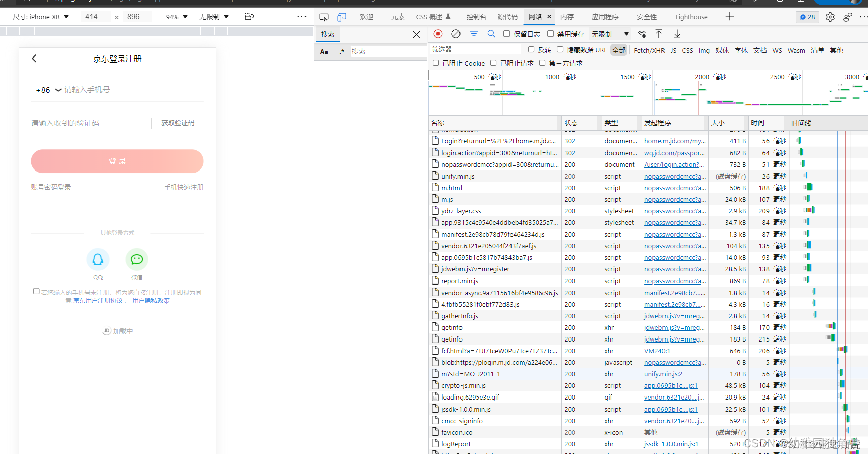Click get verification code button
The height and width of the screenshot is (454, 868).
[x=178, y=123]
